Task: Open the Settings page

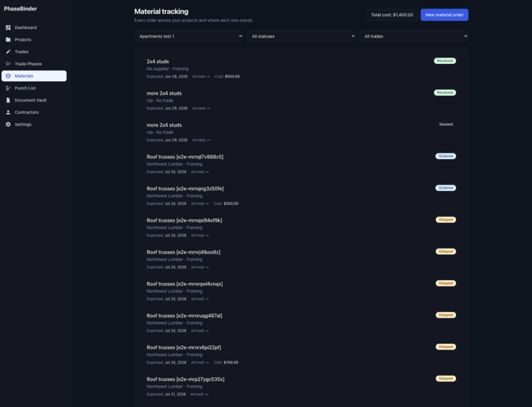Action: coord(34,124)
